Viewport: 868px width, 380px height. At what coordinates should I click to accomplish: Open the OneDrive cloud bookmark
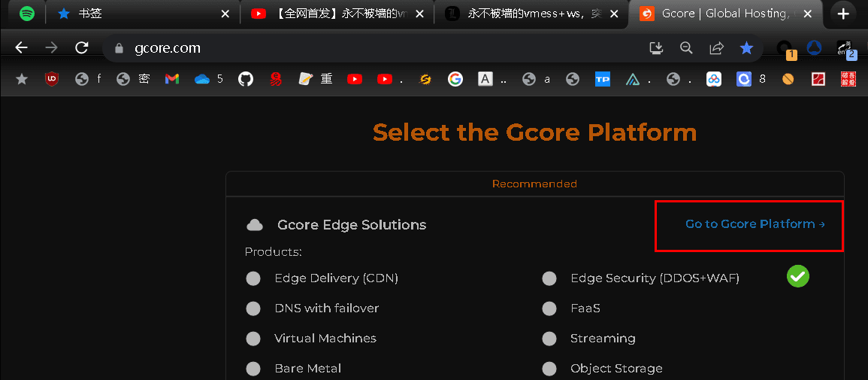click(201, 79)
